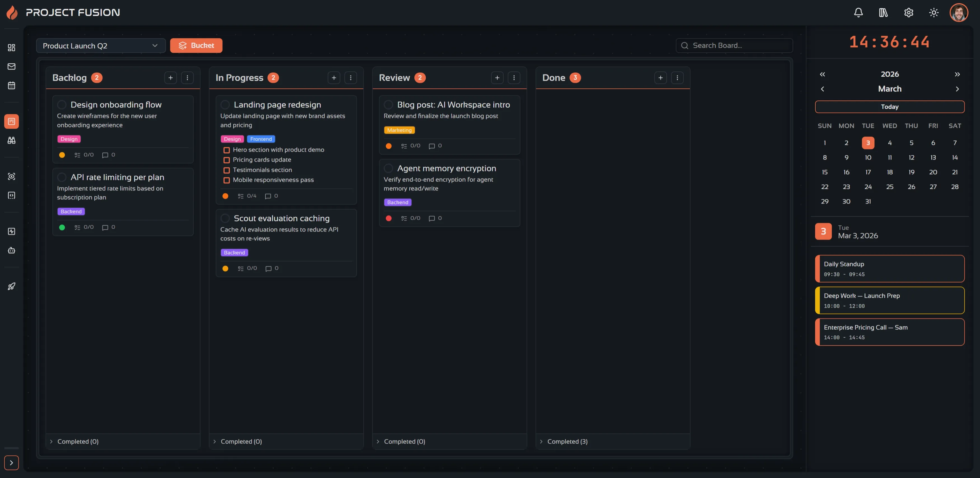
Task: Open comments on Design onboarding flow card
Action: (108, 155)
